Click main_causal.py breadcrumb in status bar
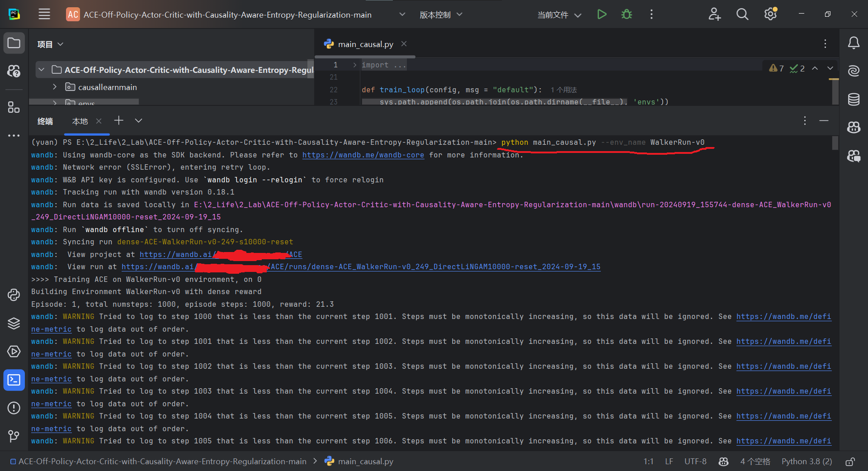The height and width of the screenshot is (471, 868). click(359, 461)
